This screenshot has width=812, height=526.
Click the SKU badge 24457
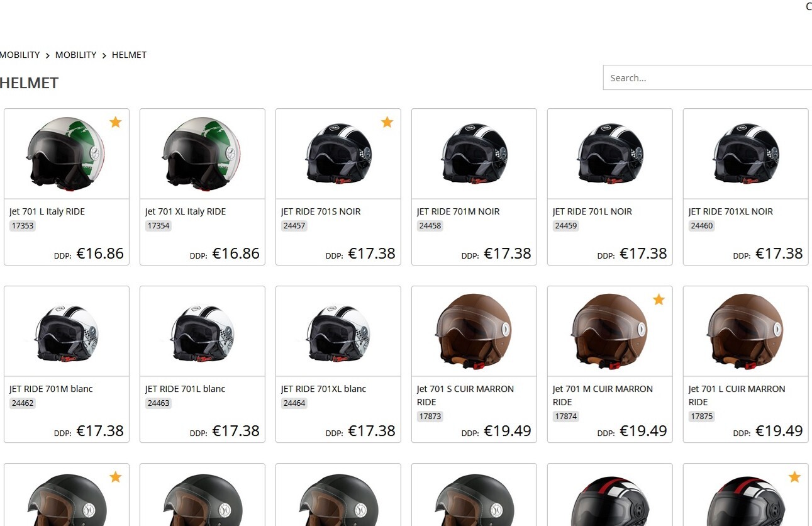(x=294, y=226)
